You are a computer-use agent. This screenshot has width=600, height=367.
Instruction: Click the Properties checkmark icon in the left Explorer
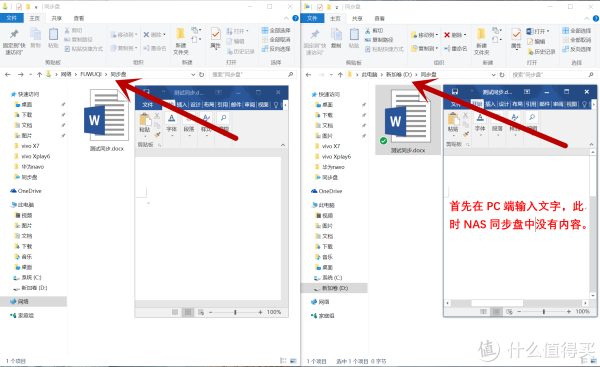(215, 34)
